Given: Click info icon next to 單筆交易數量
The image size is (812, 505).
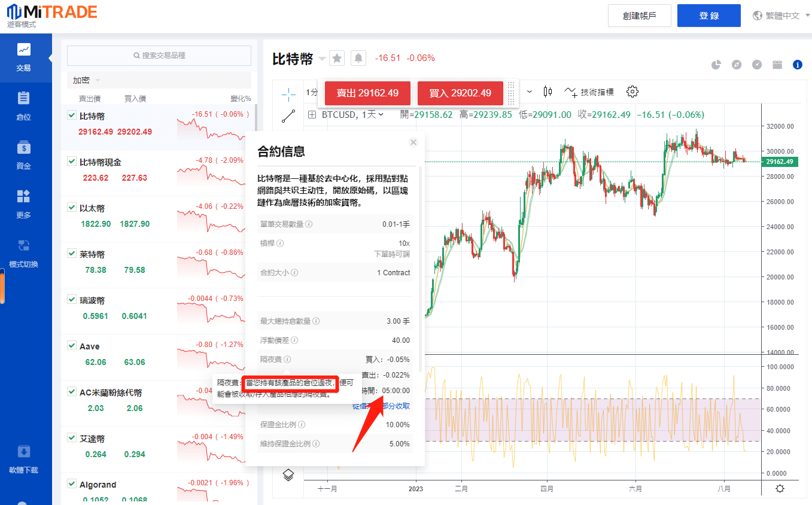Looking at the screenshot, I should coord(309,224).
